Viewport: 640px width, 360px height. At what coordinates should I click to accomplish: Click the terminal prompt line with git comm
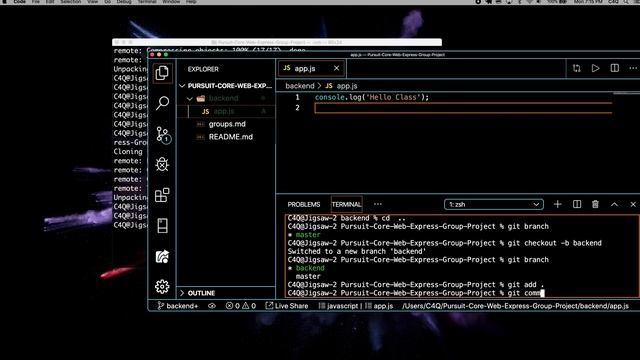coord(416,293)
